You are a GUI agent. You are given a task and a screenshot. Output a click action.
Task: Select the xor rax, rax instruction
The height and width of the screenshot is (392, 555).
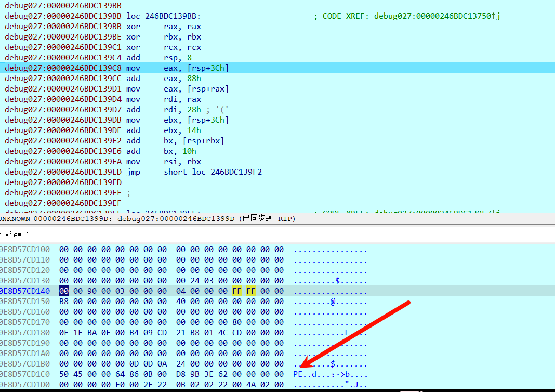(163, 27)
